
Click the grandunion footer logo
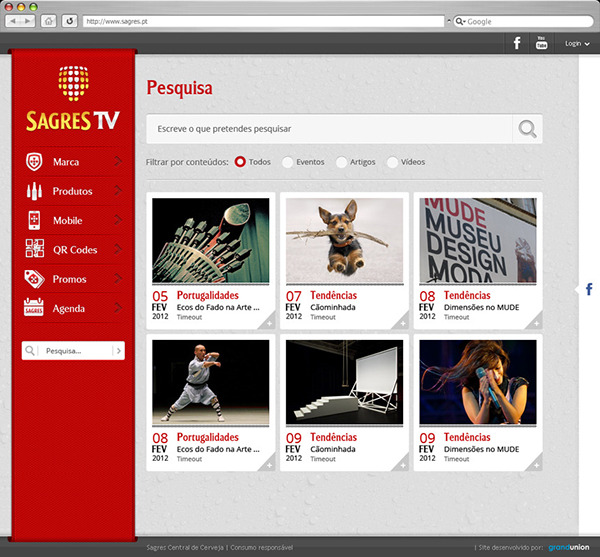click(569, 547)
